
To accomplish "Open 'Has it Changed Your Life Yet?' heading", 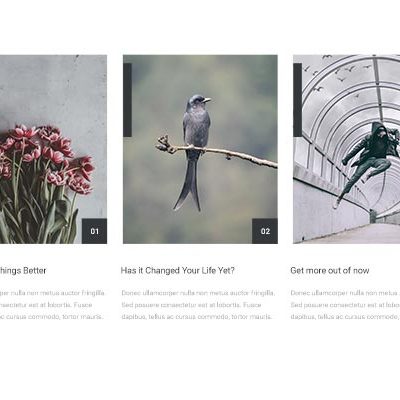I will (178, 270).
